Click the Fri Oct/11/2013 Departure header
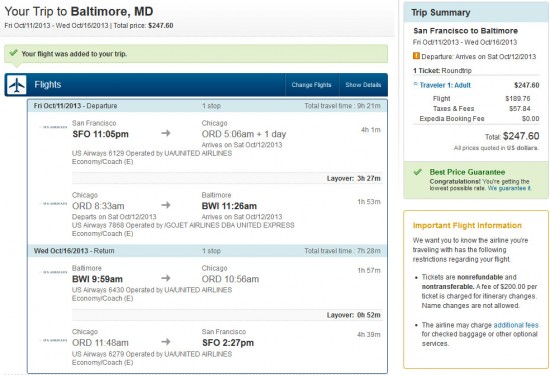 tap(207, 106)
